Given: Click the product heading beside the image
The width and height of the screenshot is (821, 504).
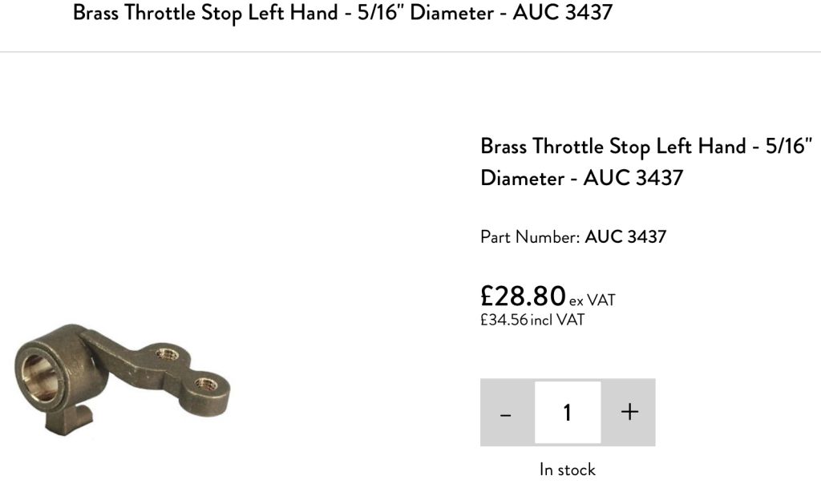Looking at the screenshot, I should click(x=646, y=162).
